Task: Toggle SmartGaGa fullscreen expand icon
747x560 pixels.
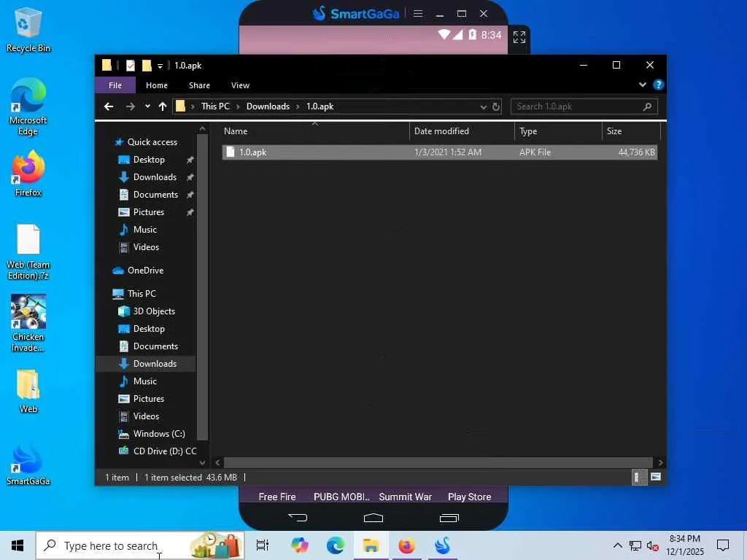Action: tap(519, 36)
